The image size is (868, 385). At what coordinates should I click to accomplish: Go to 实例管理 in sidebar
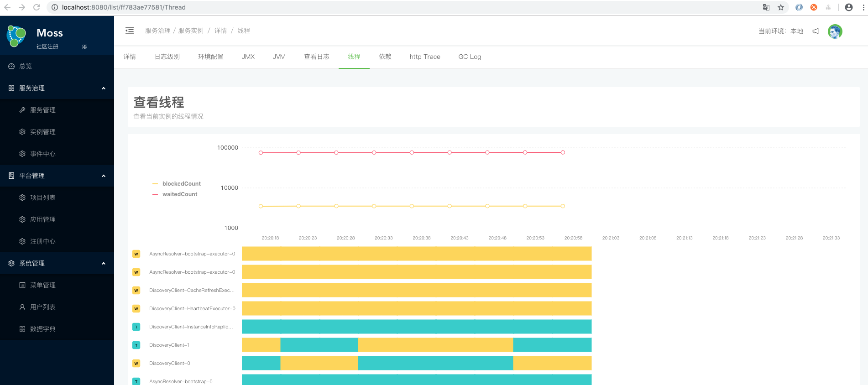point(43,132)
